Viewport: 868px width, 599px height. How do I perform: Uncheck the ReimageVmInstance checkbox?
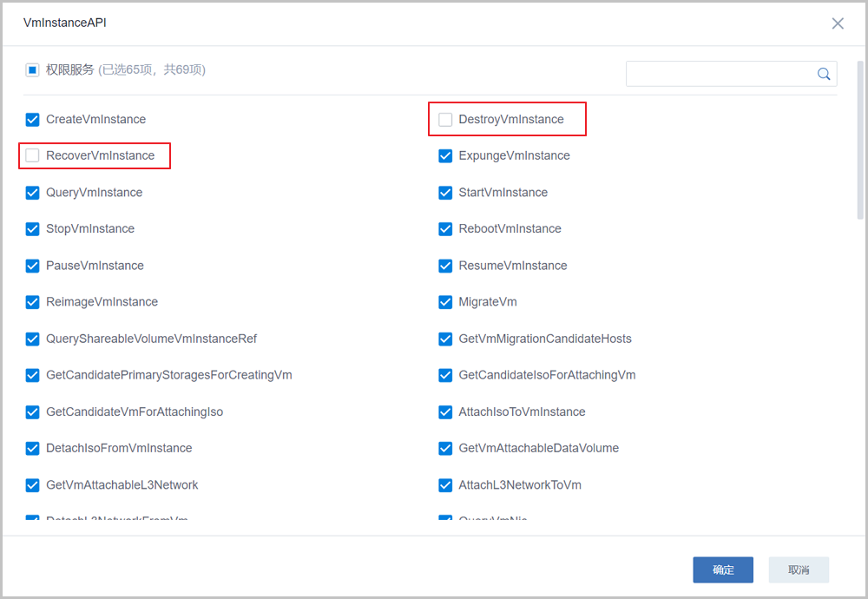pos(33,302)
